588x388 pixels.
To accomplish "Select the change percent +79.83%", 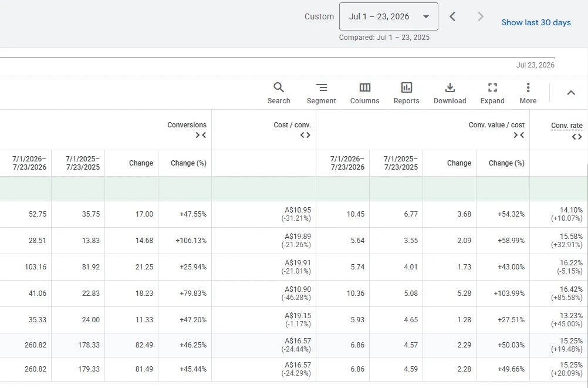I will pyautogui.click(x=193, y=293).
